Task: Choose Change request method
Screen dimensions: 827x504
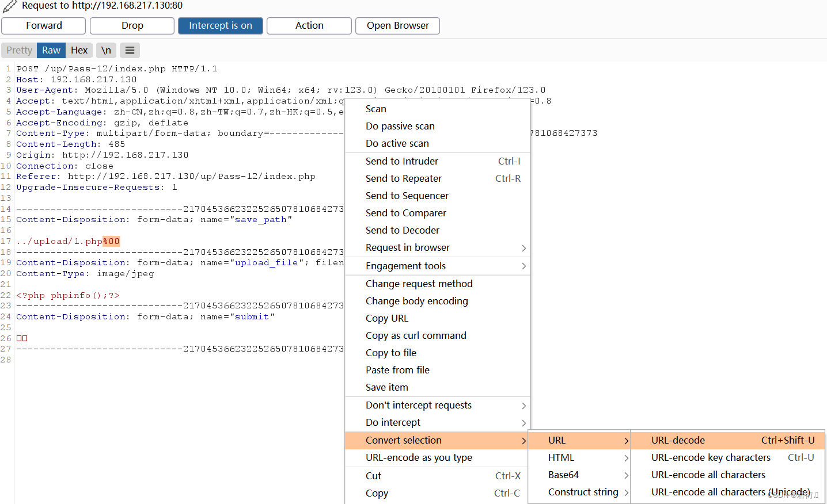Action: tap(437, 284)
